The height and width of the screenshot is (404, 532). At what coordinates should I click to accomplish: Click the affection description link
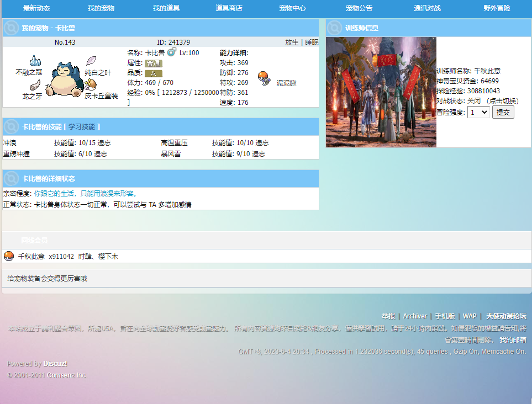coord(86,194)
